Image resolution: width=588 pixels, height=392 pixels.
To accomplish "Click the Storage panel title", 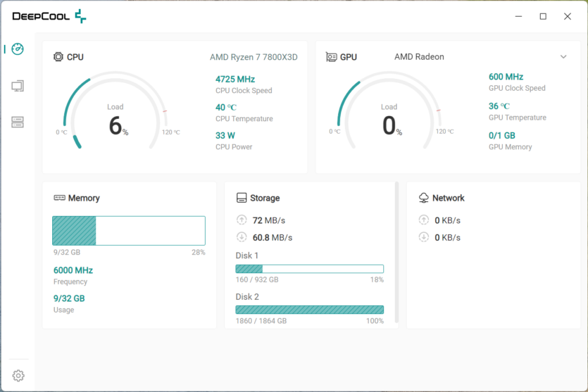I will 265,198.
